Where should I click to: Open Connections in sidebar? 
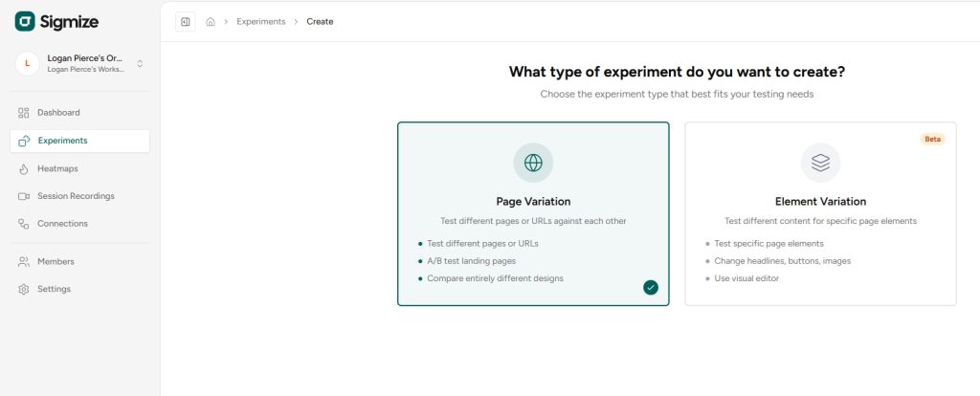pyautogui.click(x=80, y=224)
